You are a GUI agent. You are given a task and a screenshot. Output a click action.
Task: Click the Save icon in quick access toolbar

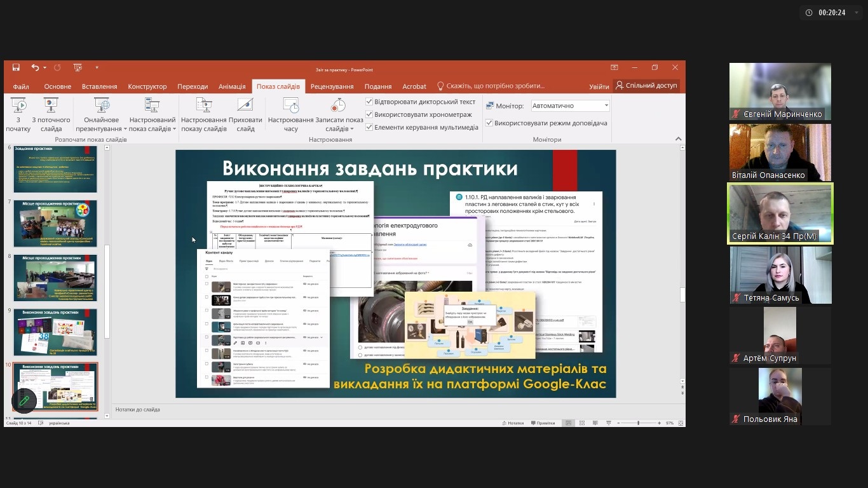click(x=16, y=67)
